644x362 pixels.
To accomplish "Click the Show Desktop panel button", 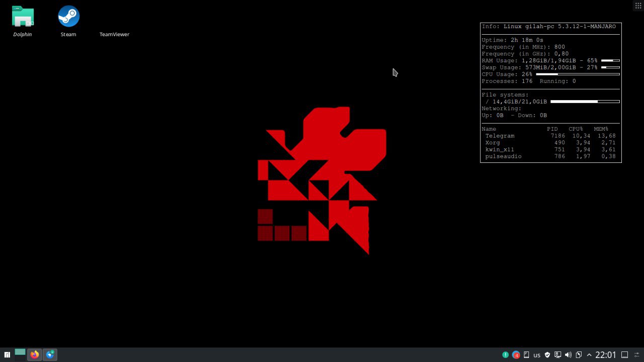I will (624, 355).
